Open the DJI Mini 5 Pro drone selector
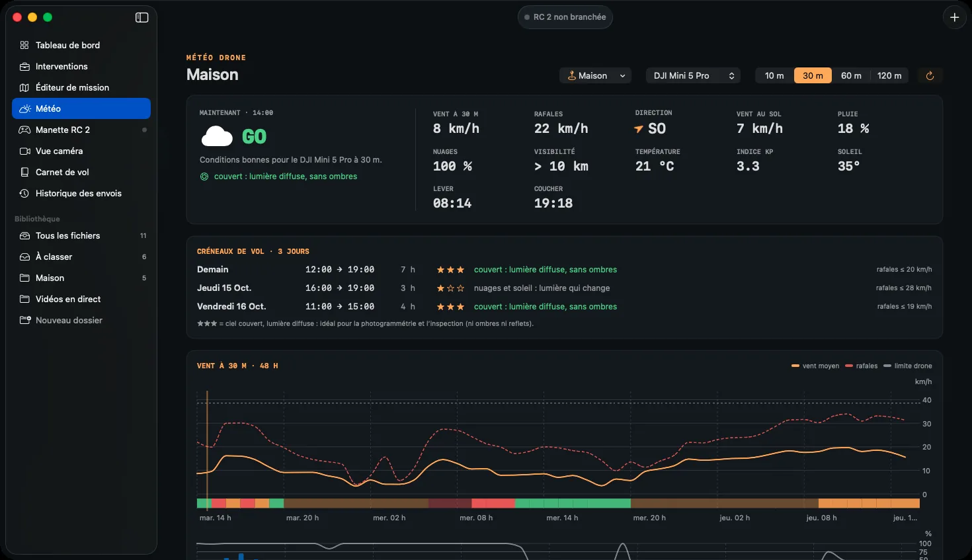This screenshot has height=560, width=972. tap(693, 76)
